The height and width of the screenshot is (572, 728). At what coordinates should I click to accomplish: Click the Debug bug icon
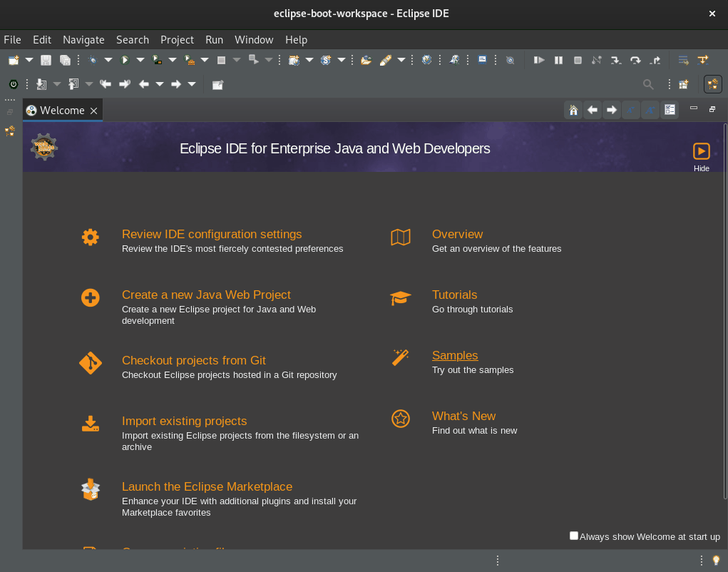pyautogui.click(x=93, y=60)
